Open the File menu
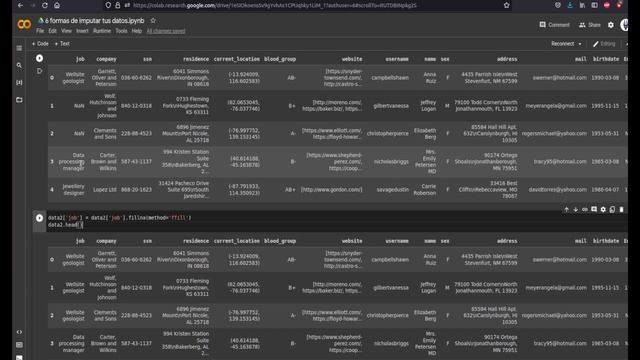Image resolution: width=640 pixels, height=360 pixels. click(x=40, y=31)
